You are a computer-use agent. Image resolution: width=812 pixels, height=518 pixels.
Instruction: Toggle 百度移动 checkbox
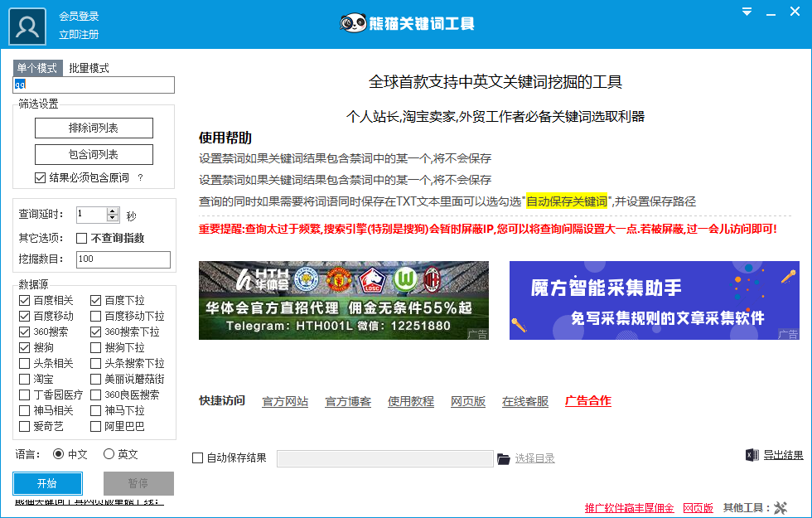click(24, 316)
